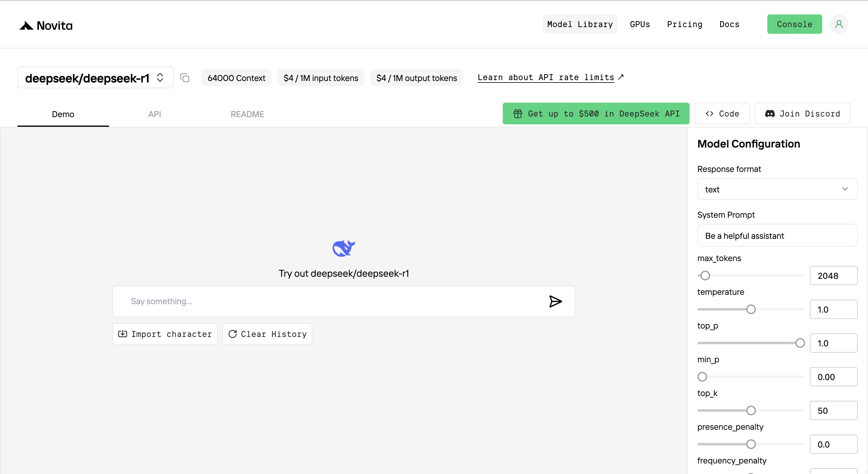The image size is (868, 474).
Task: Click the top_p slider handle
Action: tap(800, 343)
